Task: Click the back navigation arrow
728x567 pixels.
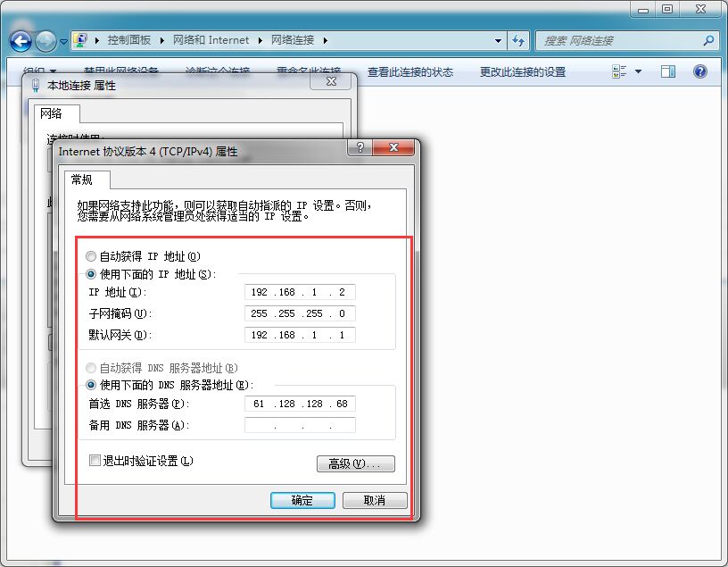Action: 20,41
